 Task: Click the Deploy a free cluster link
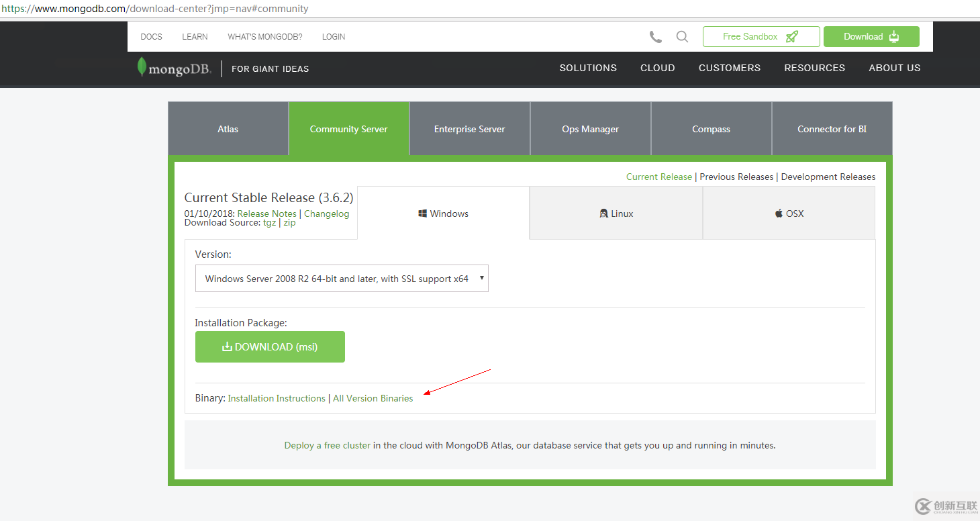point(328,445)
